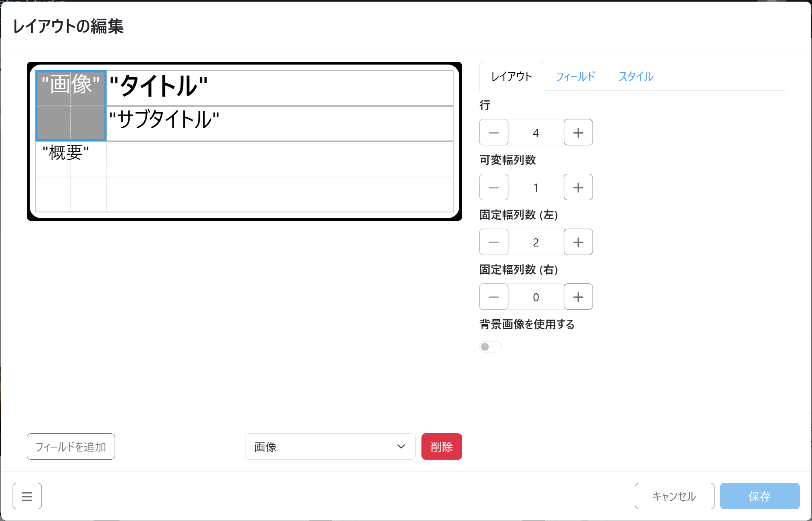The image size is (812, 521).
Task: Click the 行 number input field
Action: [x=536, y=132]
